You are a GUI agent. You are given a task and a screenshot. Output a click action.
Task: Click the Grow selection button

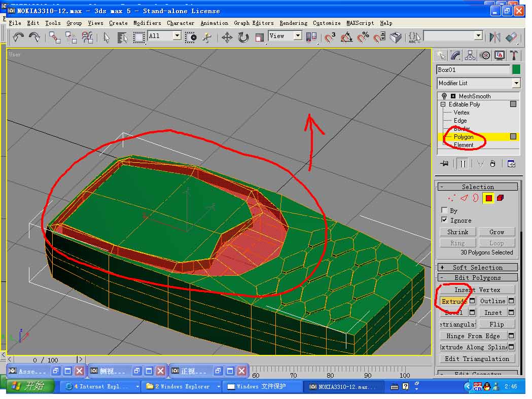(x=496, y=232)
